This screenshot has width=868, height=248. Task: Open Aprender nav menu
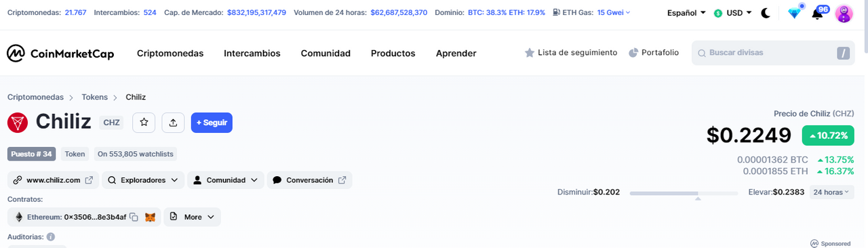456,54
